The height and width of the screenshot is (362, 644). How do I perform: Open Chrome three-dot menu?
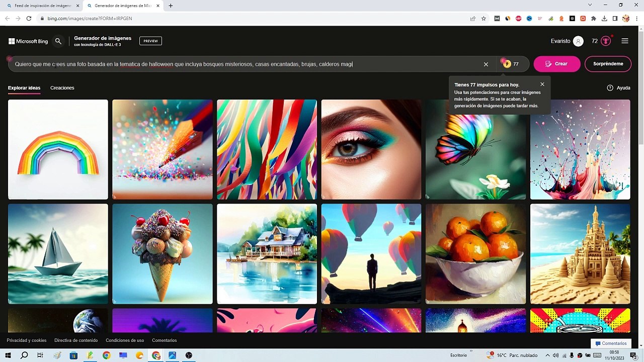(636, 19)
